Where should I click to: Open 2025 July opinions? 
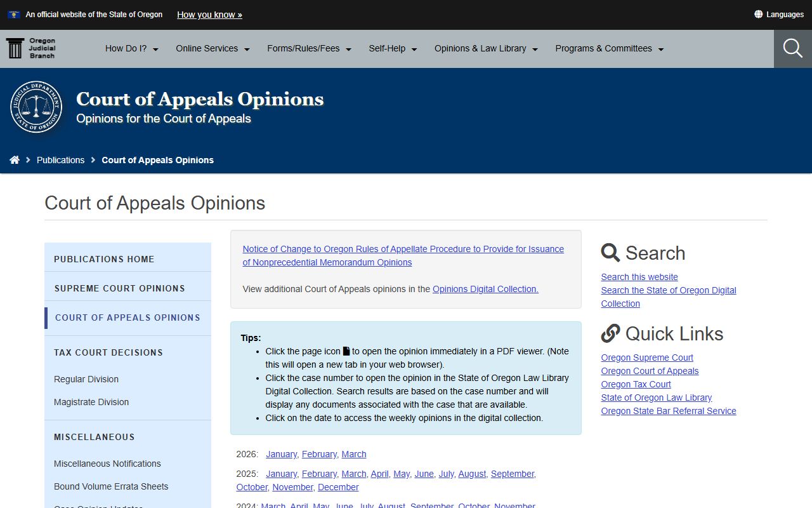pyautogui.click(x=446, y=474)
